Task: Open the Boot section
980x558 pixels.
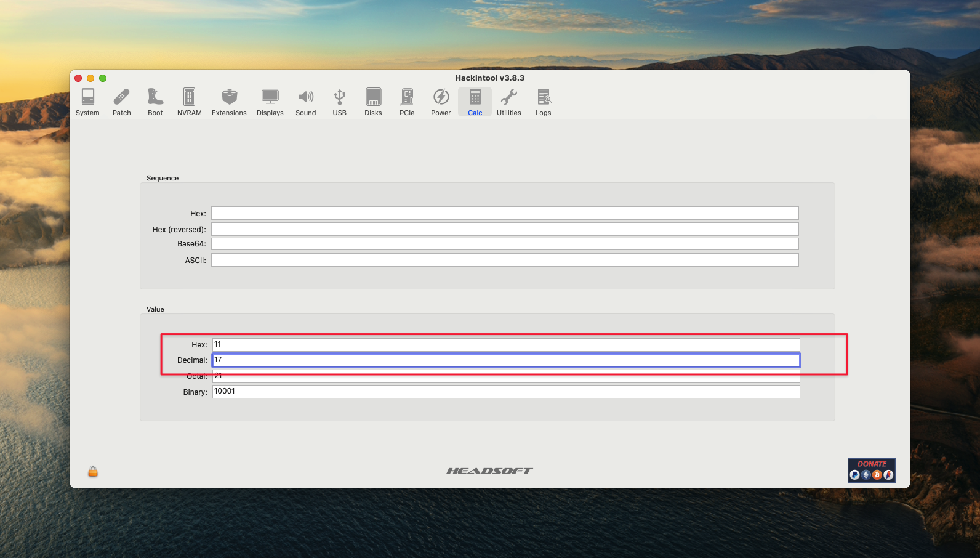Action: point(155,102)
